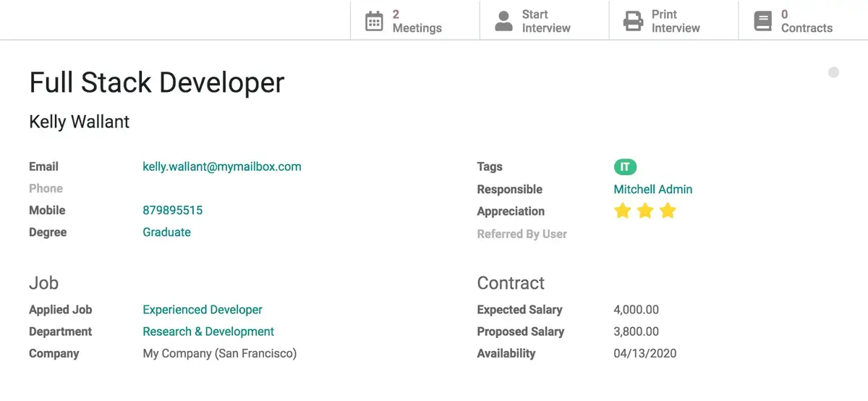
Task: Toggle the grey kanban state dot
Action: [833, 72]
